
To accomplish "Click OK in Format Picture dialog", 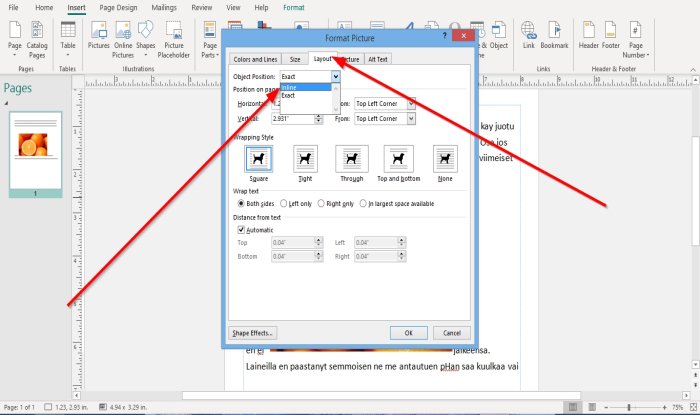I will [x=408, y=333].
